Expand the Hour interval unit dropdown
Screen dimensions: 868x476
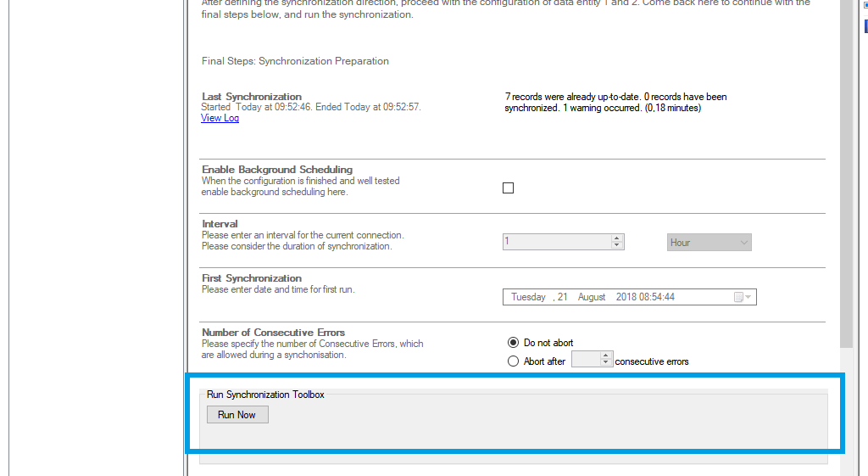pyautogui.click(x=709, y=243)
